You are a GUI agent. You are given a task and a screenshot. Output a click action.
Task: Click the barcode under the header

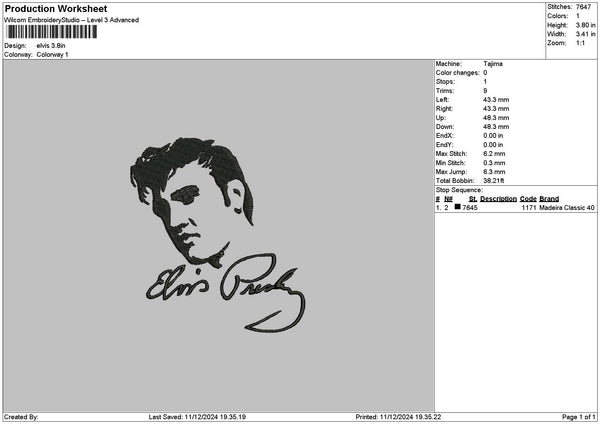(x=52, y=32)
